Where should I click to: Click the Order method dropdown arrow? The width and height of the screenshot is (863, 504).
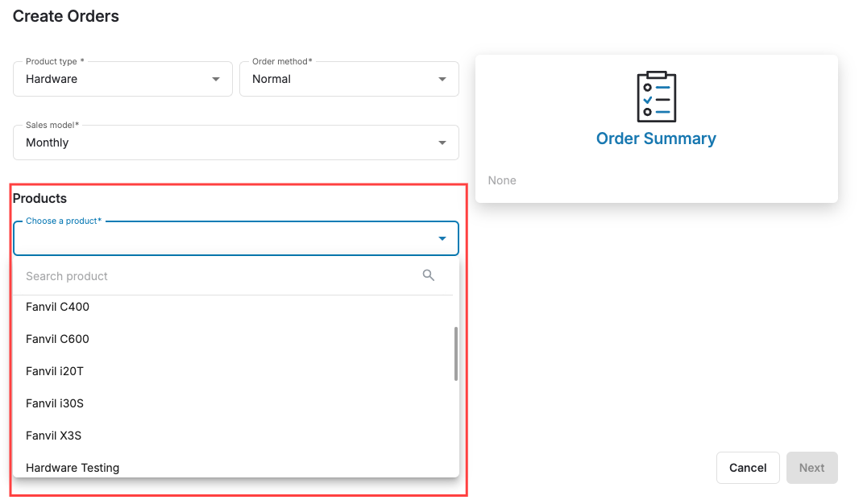442,79
